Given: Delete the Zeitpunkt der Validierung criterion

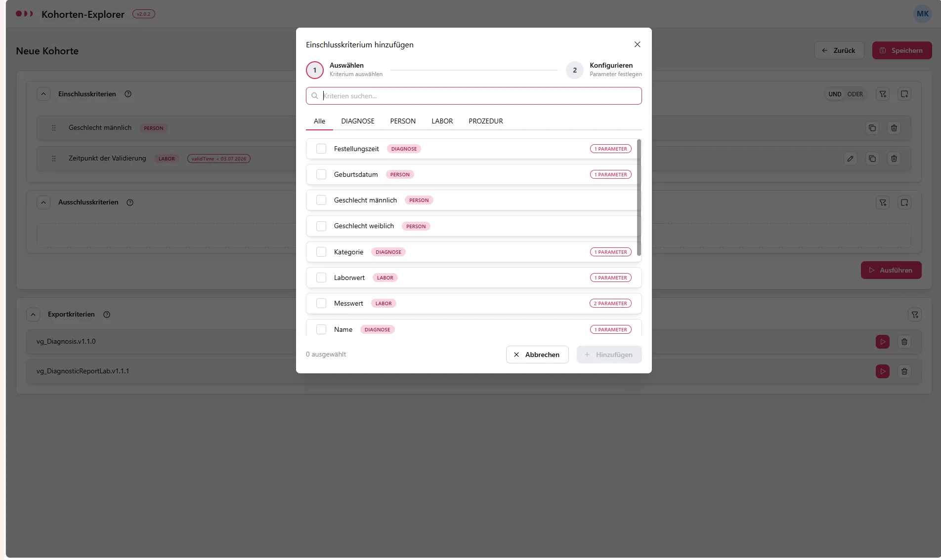Looking at the screenshot, I should pyautogui.click(x=894, y=159).
